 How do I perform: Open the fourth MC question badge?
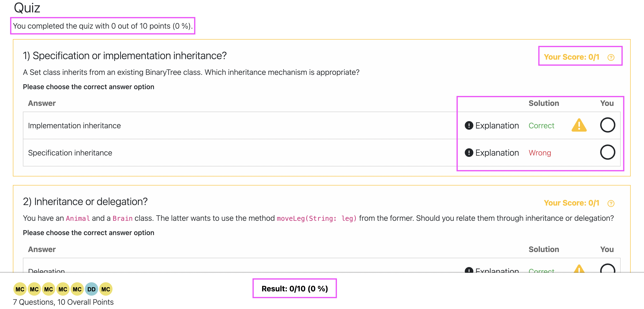[62, 289]
